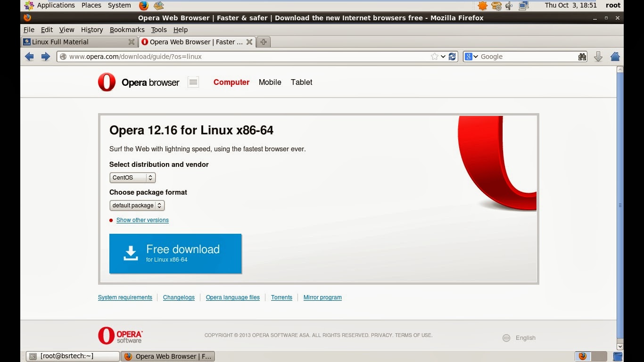Select the Computer section tab
The image size is (644, 362).
pyautogui.click(x=231, y=82)
